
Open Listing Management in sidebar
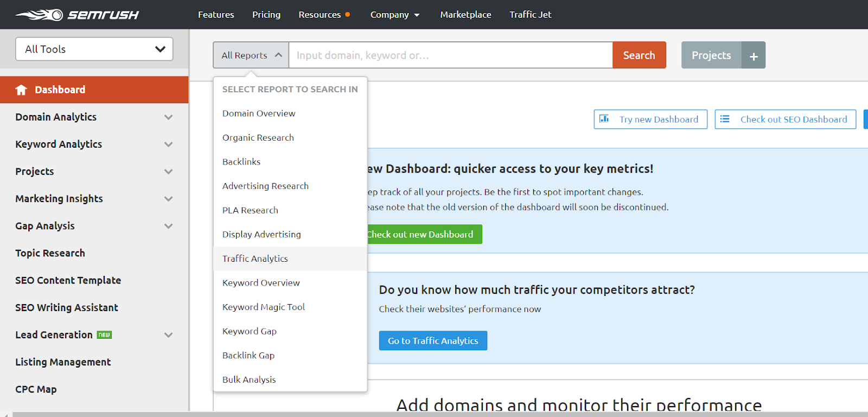pos(63,362)
